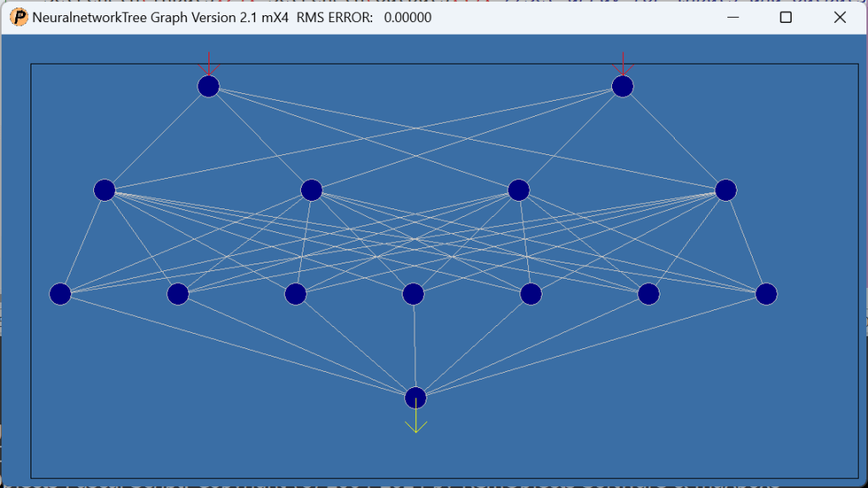Click the red arrow above left input node
Image resolution: width=868 pixels, height=488 pixels.
[209, 64]
